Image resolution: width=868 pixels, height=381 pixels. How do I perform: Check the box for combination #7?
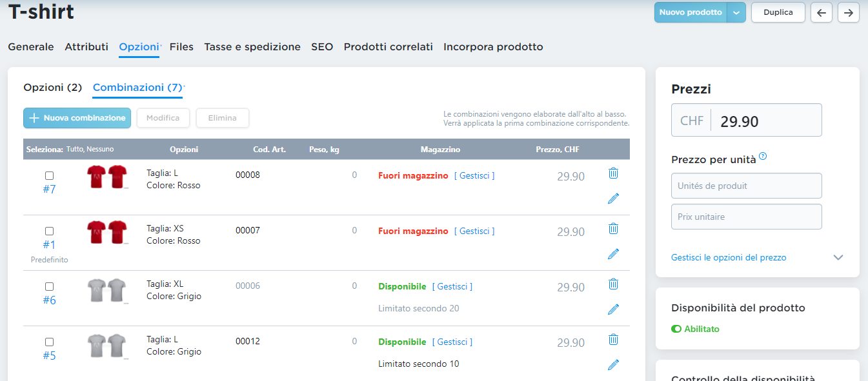50,176
